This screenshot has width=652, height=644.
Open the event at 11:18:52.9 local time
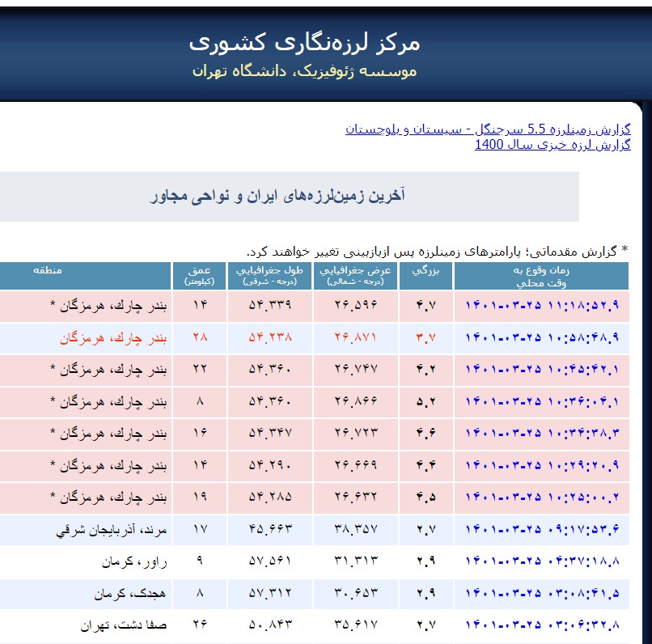pos(542,305)
